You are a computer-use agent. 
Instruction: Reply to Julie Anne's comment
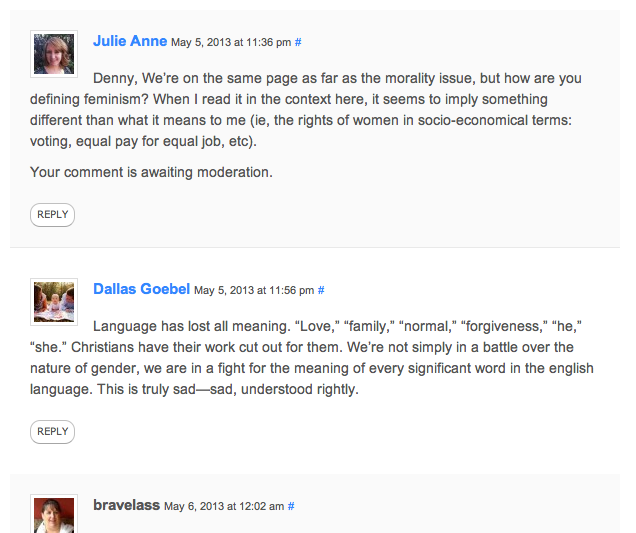tap(52, 214)
